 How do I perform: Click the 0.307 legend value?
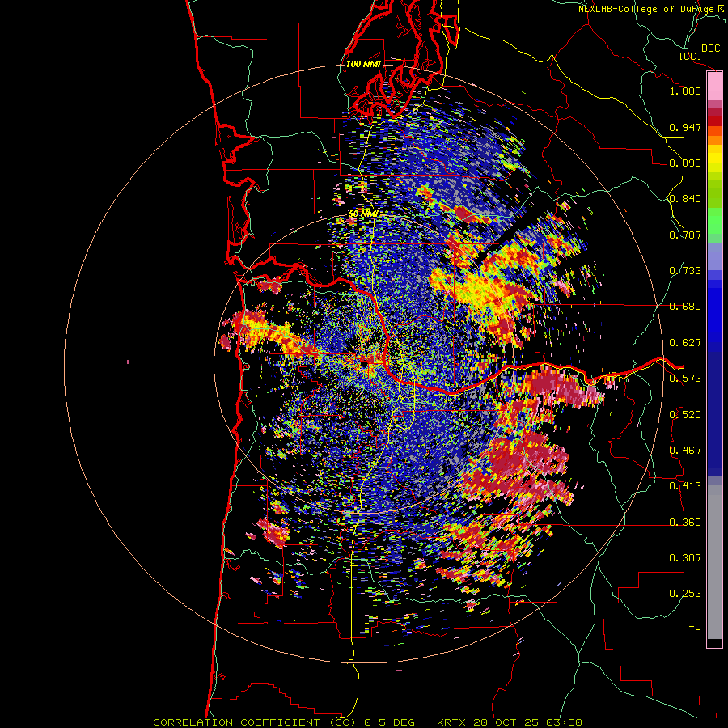point(685,558)
